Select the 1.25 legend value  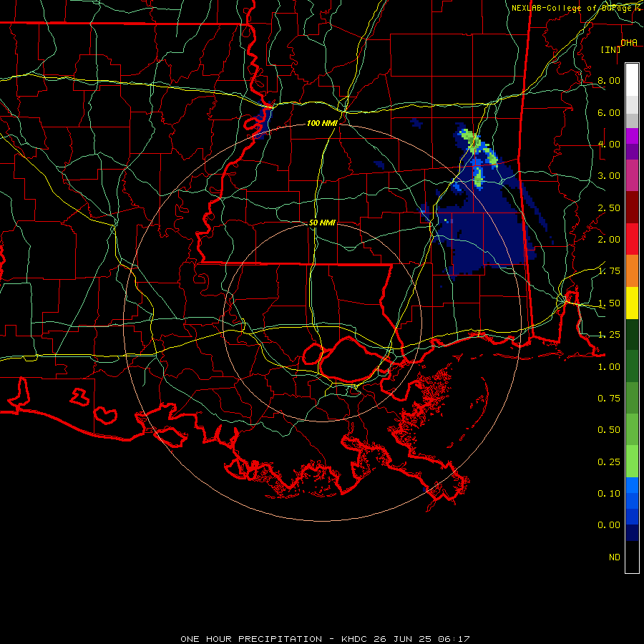pyautogui.click(x=609, y=335)
